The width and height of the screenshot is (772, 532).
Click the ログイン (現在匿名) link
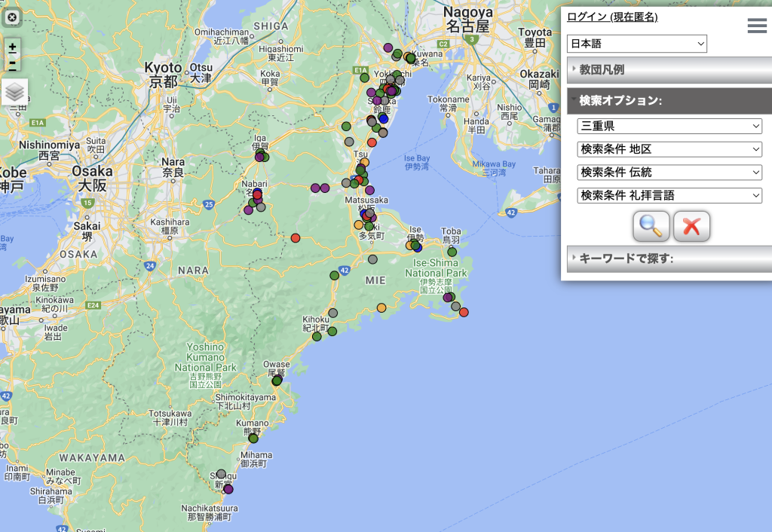point(612,17)
